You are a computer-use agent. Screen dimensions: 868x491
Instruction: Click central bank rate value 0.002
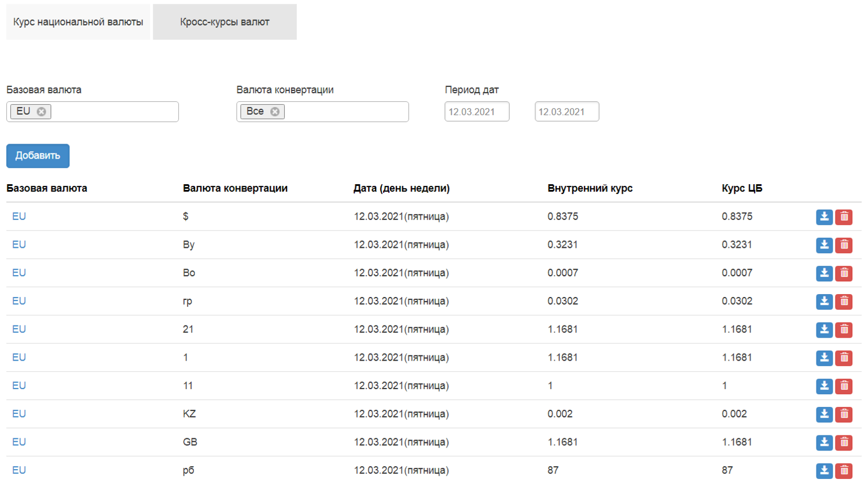tap(734, 414)
